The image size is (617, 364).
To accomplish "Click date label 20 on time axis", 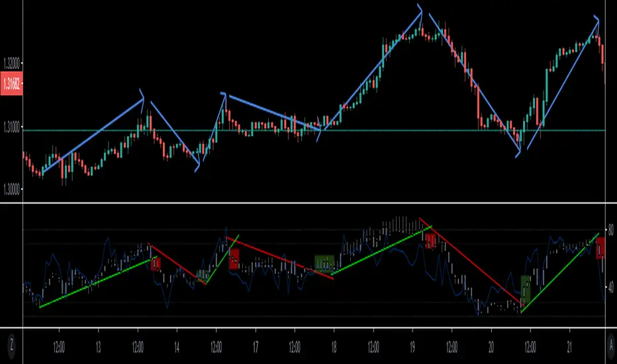I will pyautogui.click(x=491, y=347).
